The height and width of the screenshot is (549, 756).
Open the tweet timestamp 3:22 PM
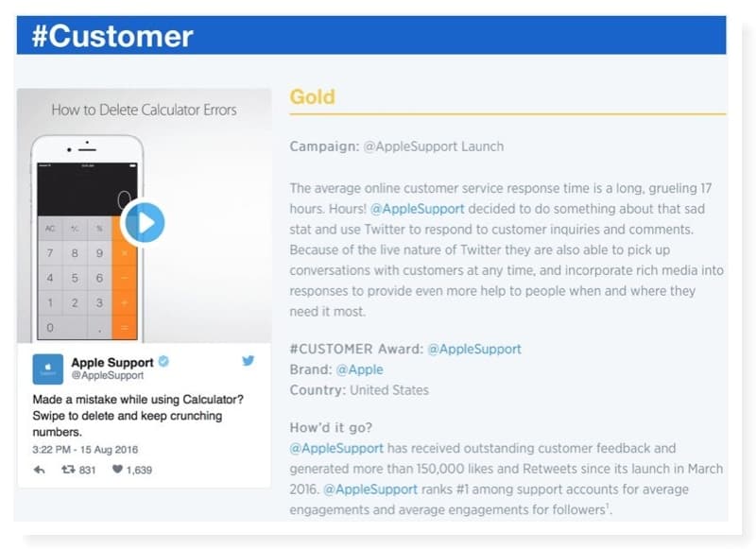click(x=85, y=450)
